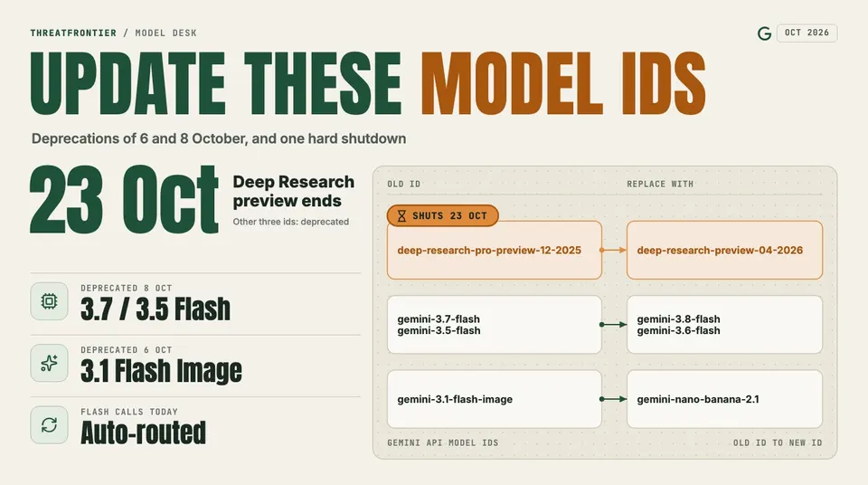Click the chip icon beside 3.7 / 3.5 Flash

tap(49, 301)
